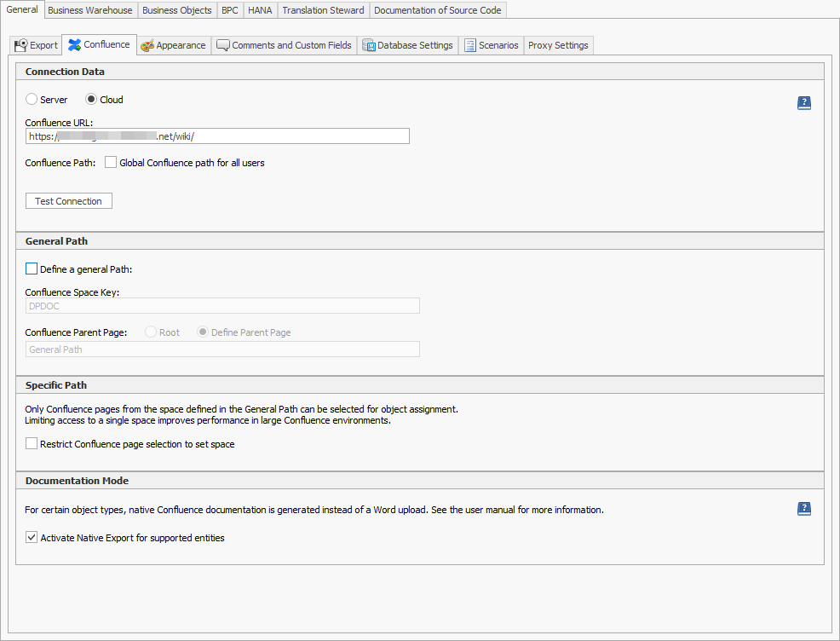This screenshot has width=840, height=641.
Task: Open the Export tab with flag icon
Action: 37,45
